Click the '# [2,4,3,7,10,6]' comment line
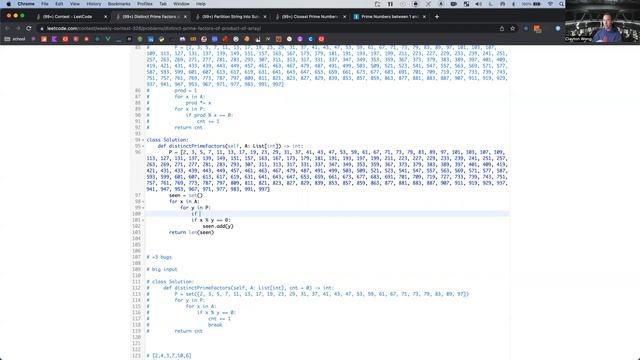The height and width of the screenshot is (360, 640). [x=169, y=356]
